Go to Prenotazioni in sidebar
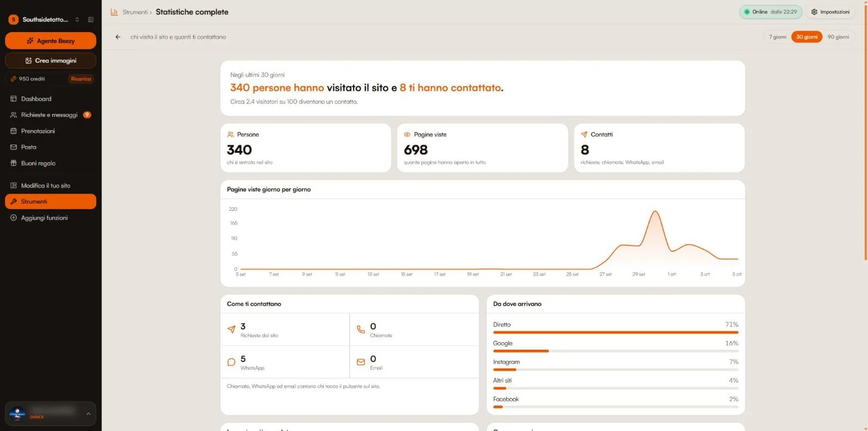This screenshot has height=431, width=868. tap(50, 131)
